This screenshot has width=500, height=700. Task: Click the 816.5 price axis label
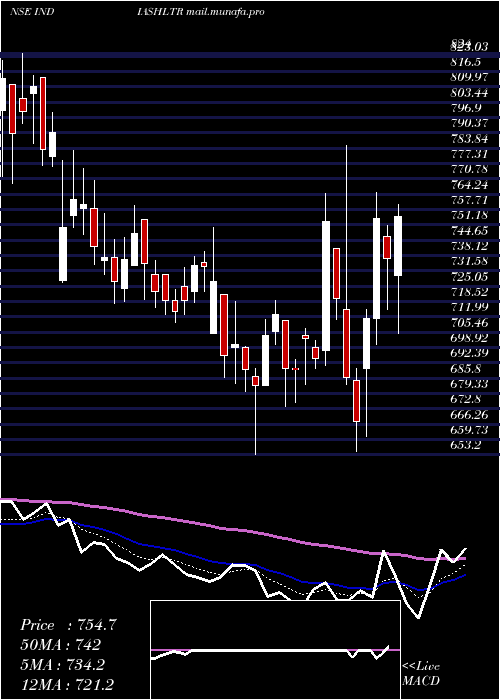click(x=466, y=62)
